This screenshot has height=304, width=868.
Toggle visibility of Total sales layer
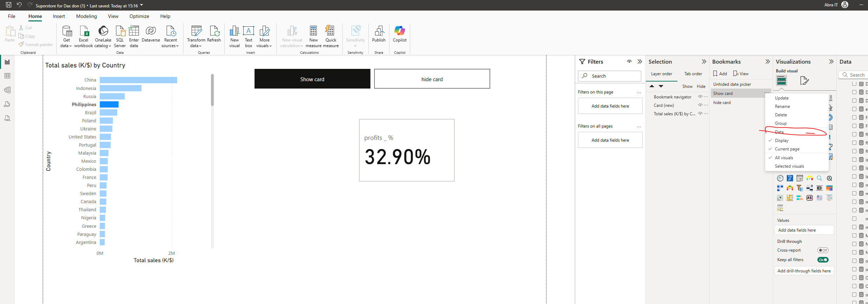click(x=700, y=114)
